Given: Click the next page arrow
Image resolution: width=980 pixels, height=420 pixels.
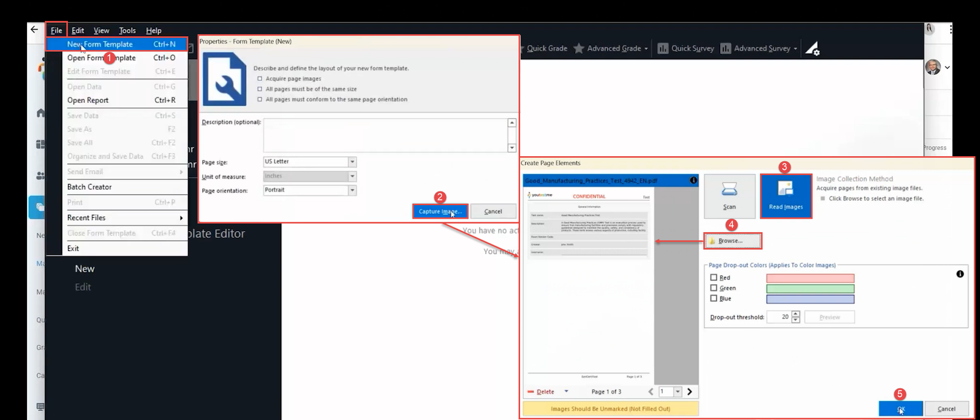Looking at the screenshot, I should click(690, 392).
